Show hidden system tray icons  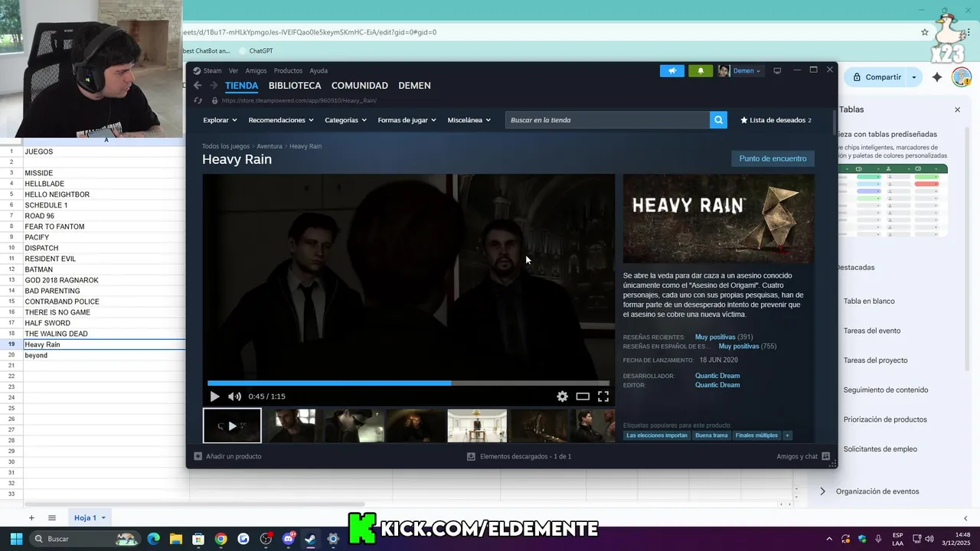tap(829, 539)
